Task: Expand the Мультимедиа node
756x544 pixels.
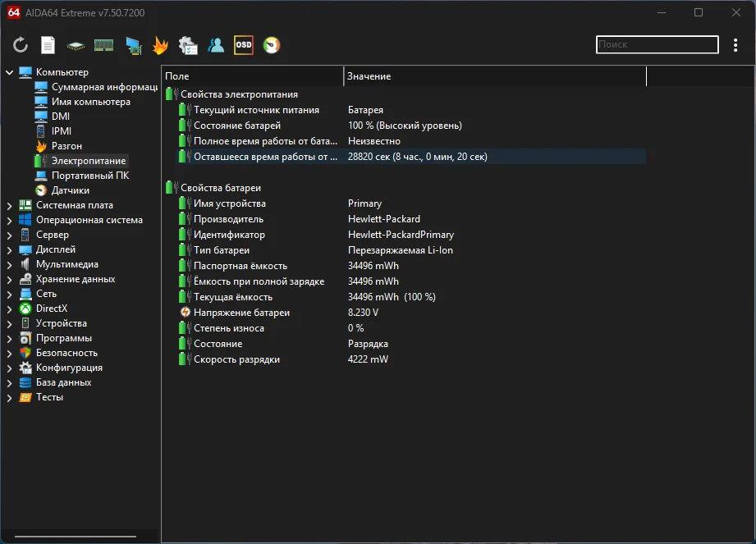Action: pyautogui.click(x=9, y=265)
